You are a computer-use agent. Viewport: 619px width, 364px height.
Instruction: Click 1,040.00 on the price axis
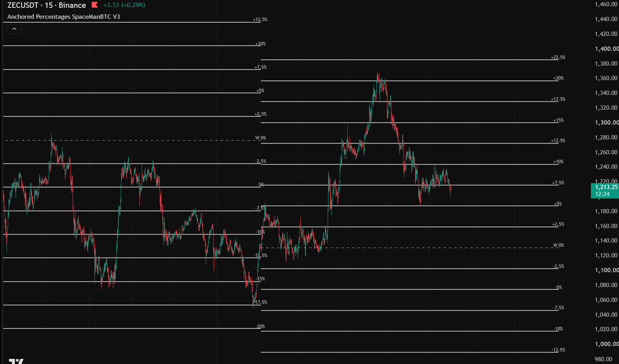(x=606, y=315)
